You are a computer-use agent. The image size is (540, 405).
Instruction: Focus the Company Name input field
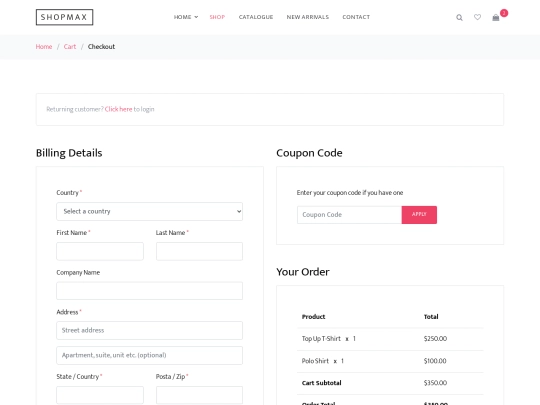pyautogui.click(x=149, y=291)
